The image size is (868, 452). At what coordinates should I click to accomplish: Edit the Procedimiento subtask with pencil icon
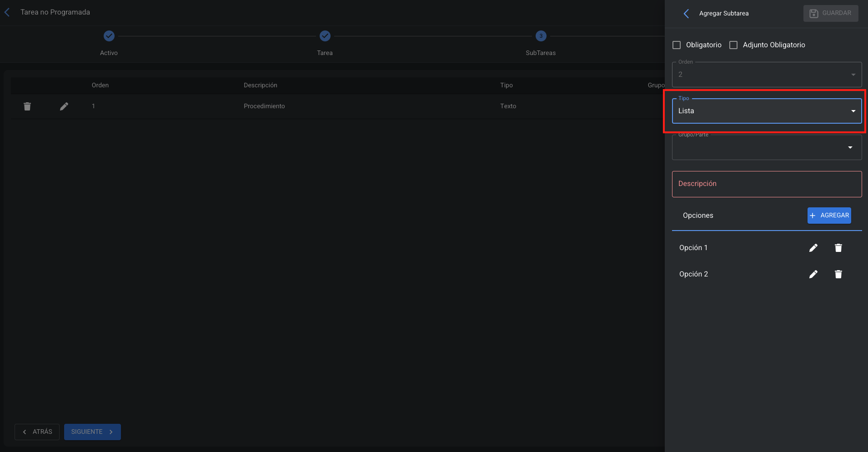pyautogui.click(x=64, y=106)
